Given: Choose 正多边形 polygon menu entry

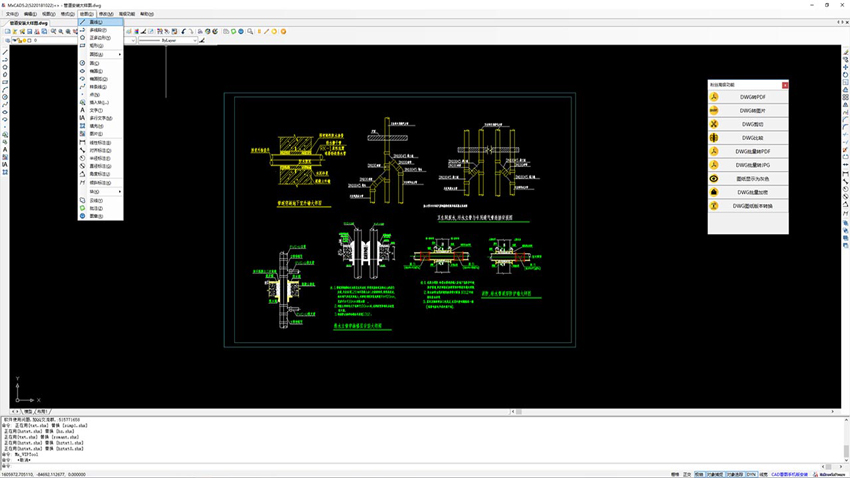Looking at the screenshot, I should pyautogui.click(x=100, y=38).
